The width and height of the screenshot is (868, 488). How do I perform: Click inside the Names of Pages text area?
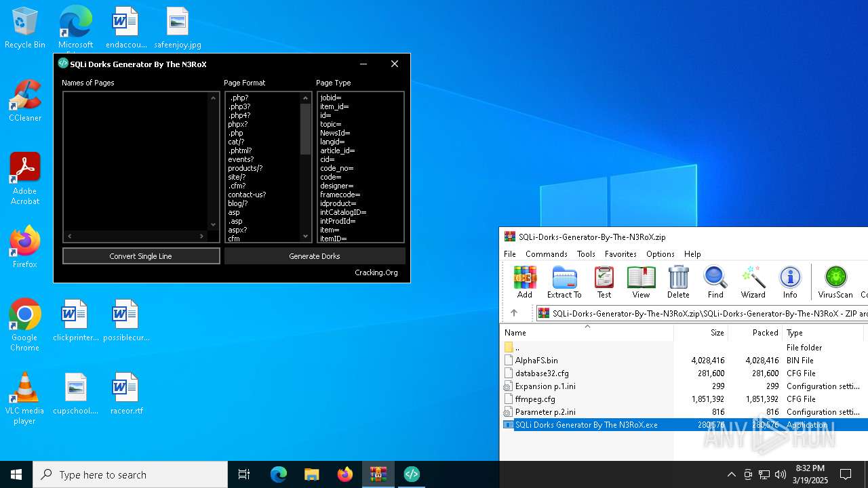click(136, 161)
